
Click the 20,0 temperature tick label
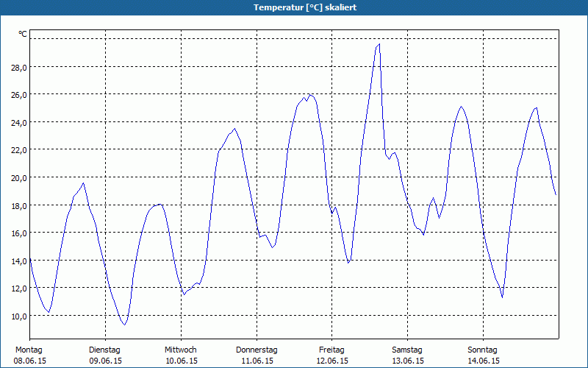[18, 177]
